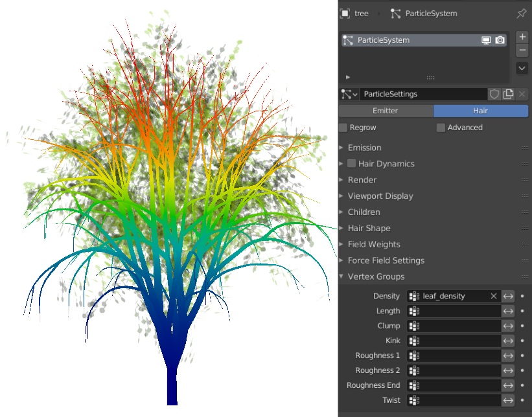Viewport: 532px width, 417px height.
Task: Select a vertex group for Twist
Action: (x=454, y=400)
